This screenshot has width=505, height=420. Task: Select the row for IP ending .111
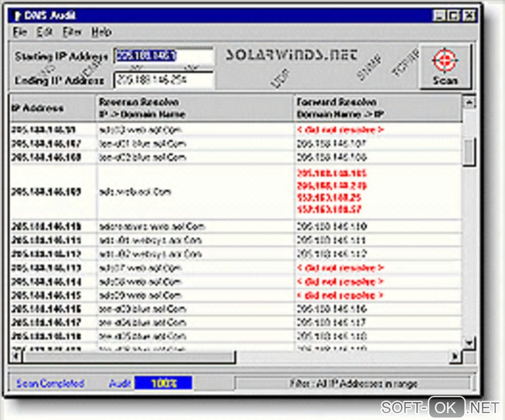coord(236,240)
